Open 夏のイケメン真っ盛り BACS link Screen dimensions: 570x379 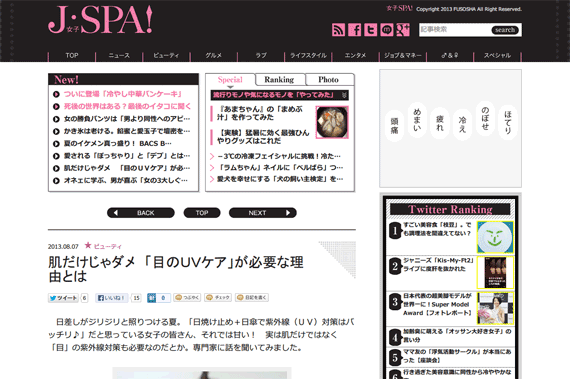pyautogui.click(x=117, y=144)
